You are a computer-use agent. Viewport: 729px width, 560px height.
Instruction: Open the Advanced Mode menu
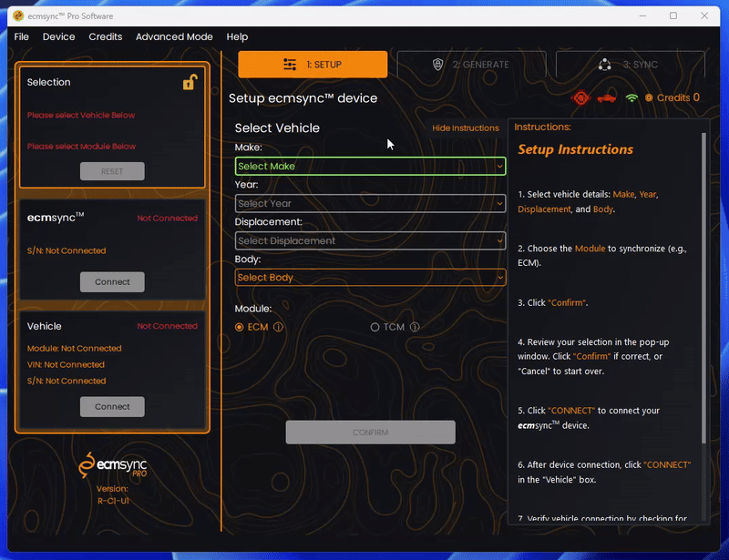[x=174, y=36]
